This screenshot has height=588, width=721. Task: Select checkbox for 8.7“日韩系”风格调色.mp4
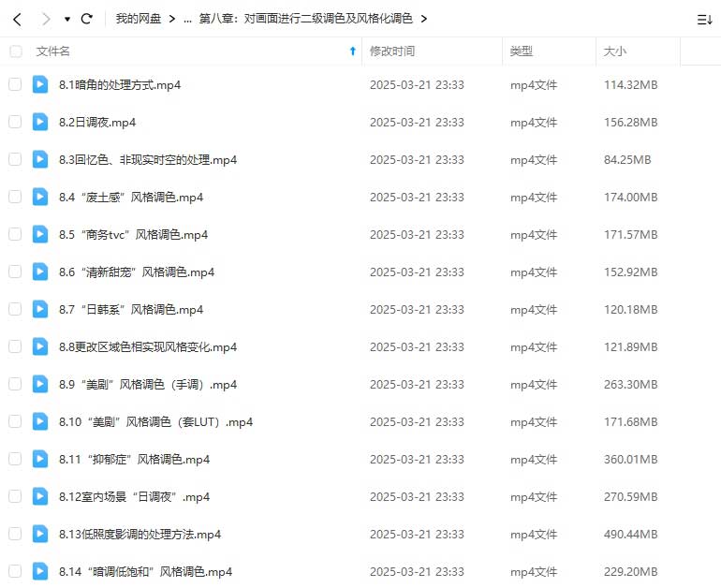click(x=15, y=309)
